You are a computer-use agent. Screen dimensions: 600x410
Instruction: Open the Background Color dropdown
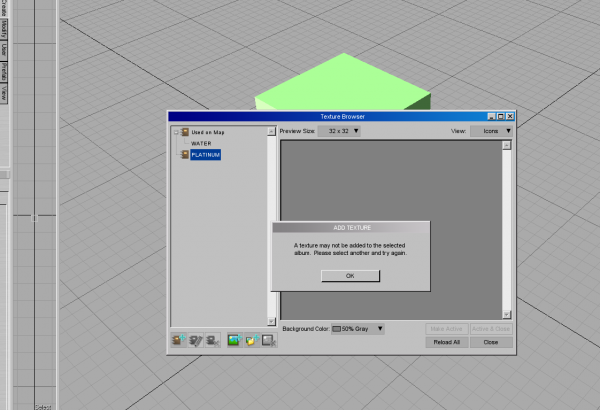click(x=381, y=328)
